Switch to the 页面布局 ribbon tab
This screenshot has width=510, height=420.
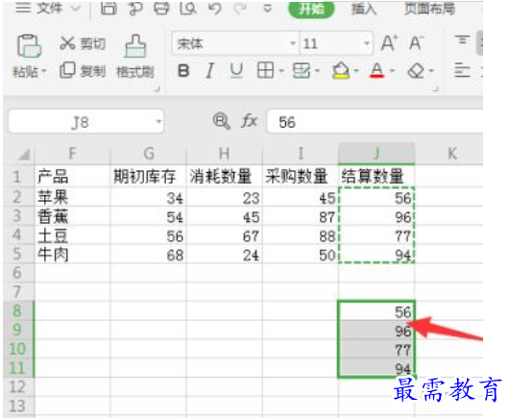pos(429,9)
